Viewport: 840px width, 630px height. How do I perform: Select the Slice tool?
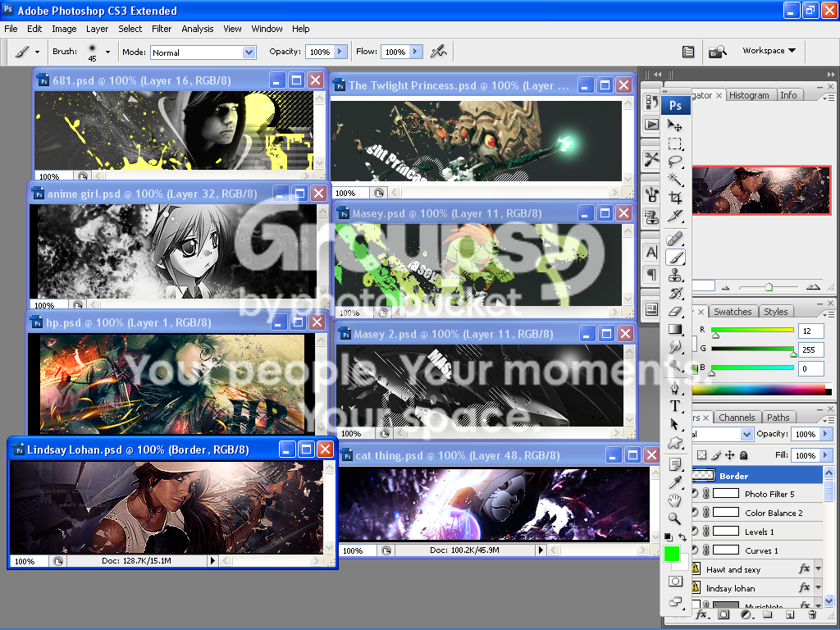[x=675, y=216]
